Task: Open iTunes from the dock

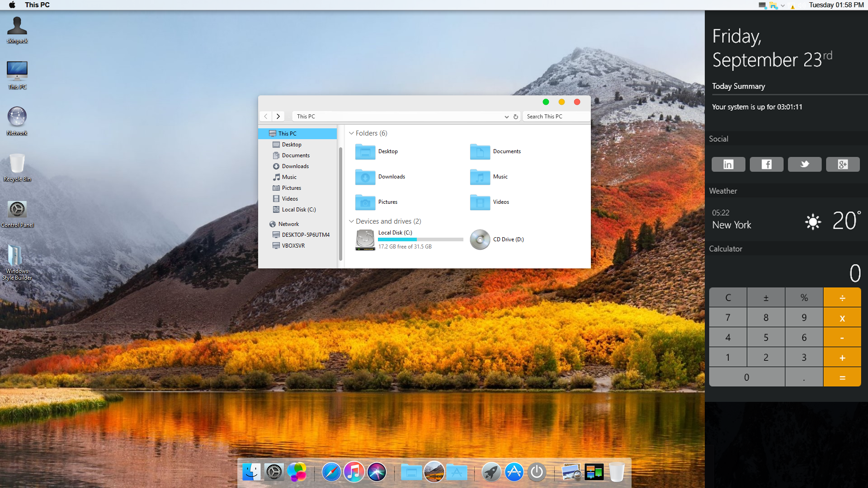Action: pos(354,471)
